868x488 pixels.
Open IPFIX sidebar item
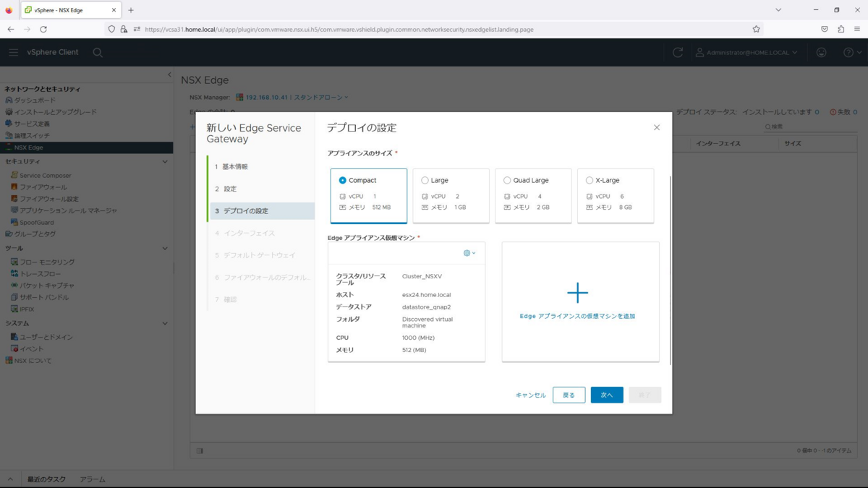(x=26, y=309)
